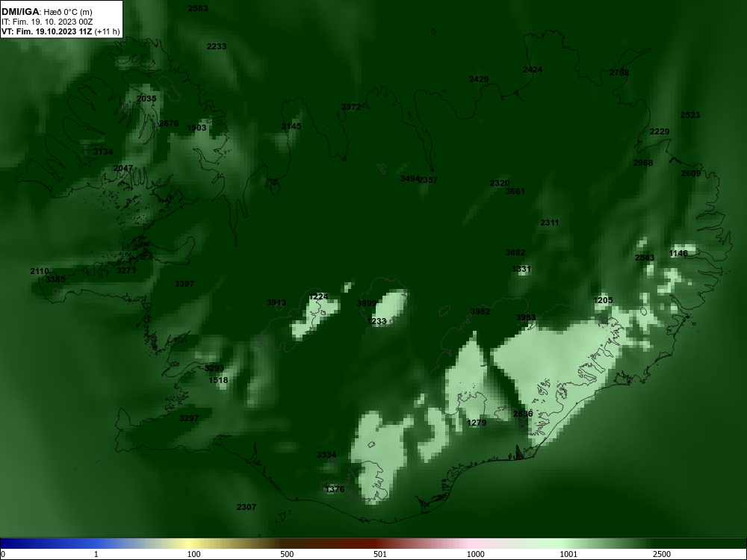Click the map value 2543
Image resolution: width=747 pixels, height=560 pixels.
point(645,258)
